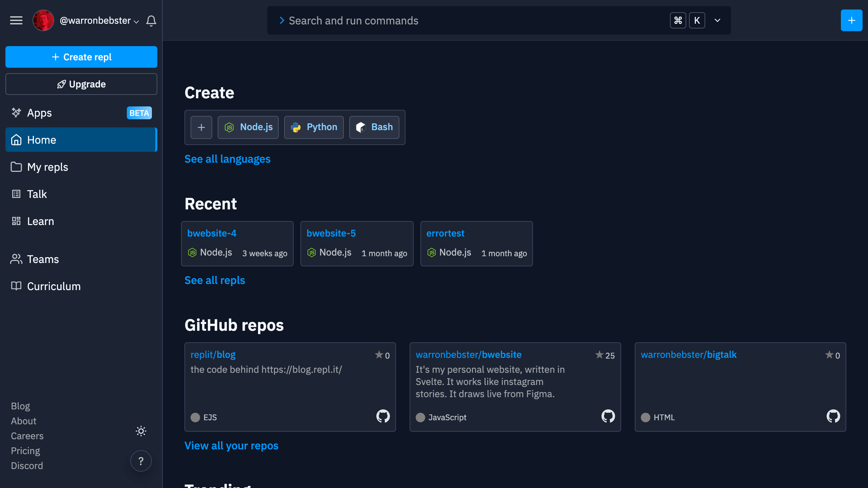Viewport: 868px width, 488px height.
Task: Click the star on warronbebster/bwebsite card
Action: [x=599, y=355]
